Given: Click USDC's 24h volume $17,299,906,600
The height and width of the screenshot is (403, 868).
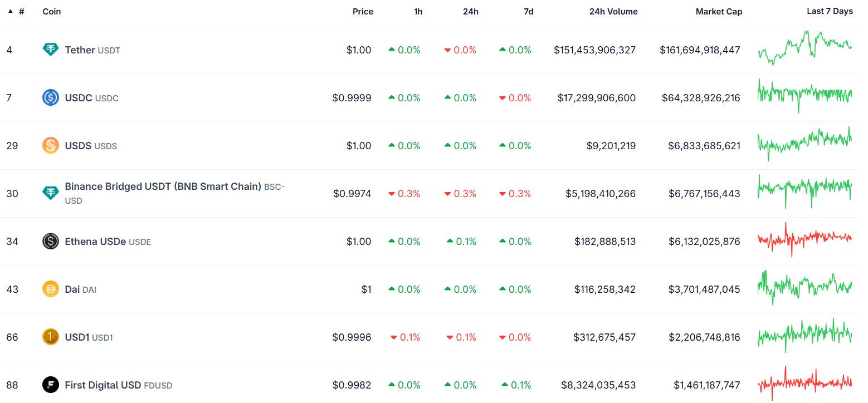Looking at the screenshot, I should pos(597,98).
